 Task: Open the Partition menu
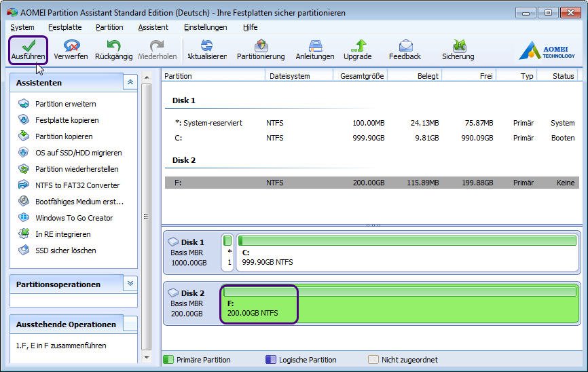[109, 27]
